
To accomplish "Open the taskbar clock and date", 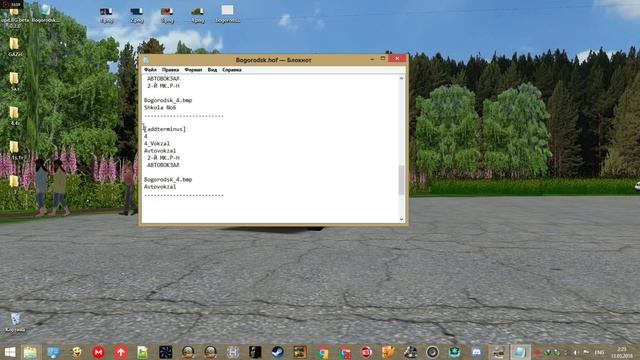I will pos(622,352).
